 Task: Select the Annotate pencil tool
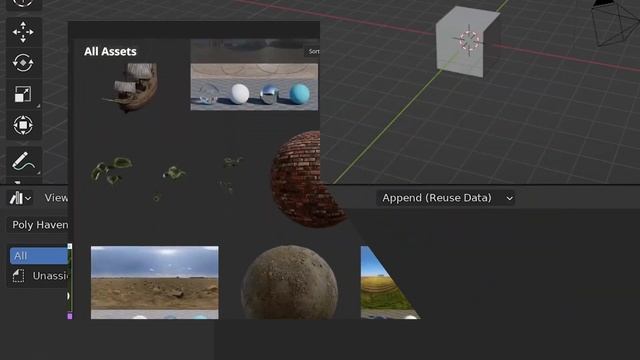click(x=23, y=161)
